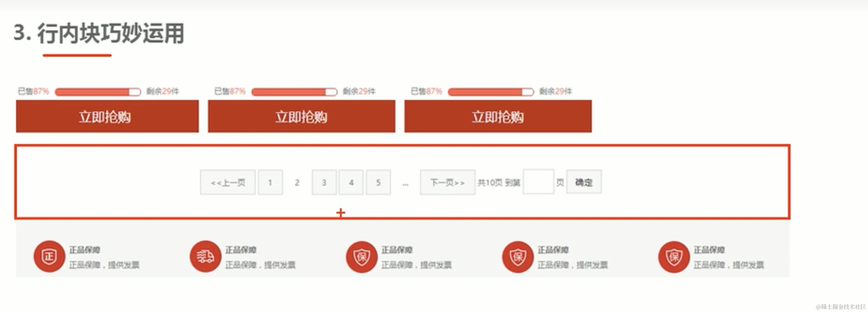The image size is (868, 312).
Task: Go to the previous page with <<上一页
Action: click(x=228, y=182)
